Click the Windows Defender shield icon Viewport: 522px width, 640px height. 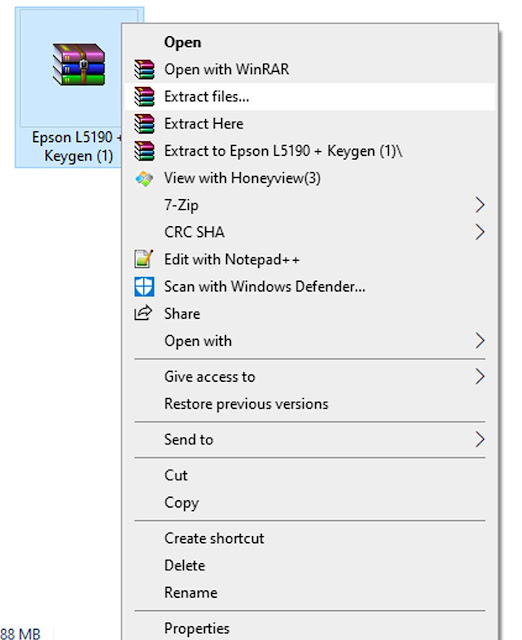144,287
